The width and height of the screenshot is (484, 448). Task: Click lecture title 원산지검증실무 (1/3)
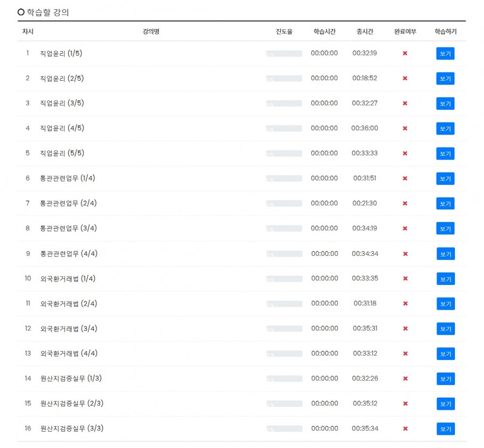71,379
